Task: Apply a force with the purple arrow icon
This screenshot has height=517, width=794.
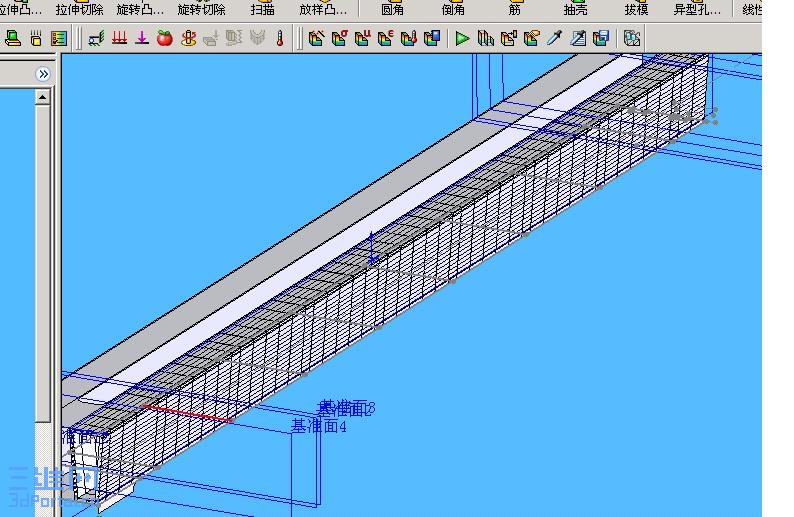Action: tap(142, 38)
